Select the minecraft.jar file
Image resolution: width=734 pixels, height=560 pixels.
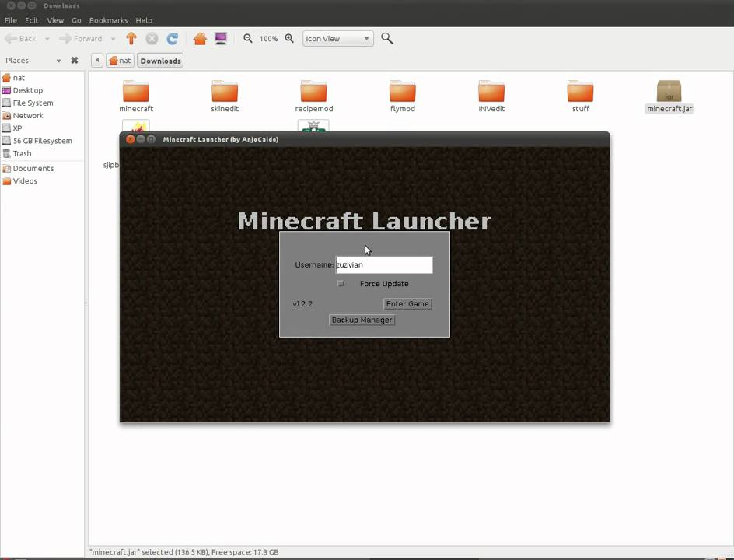669,96
